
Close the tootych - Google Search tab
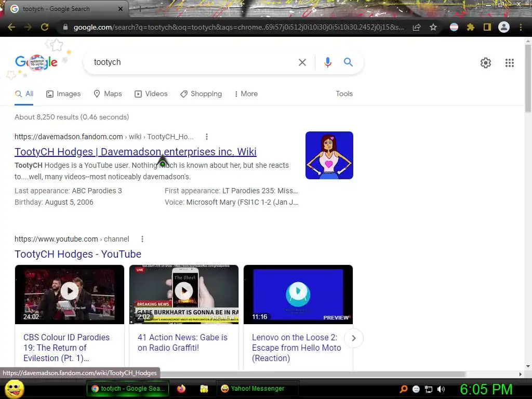coord(120,9)
